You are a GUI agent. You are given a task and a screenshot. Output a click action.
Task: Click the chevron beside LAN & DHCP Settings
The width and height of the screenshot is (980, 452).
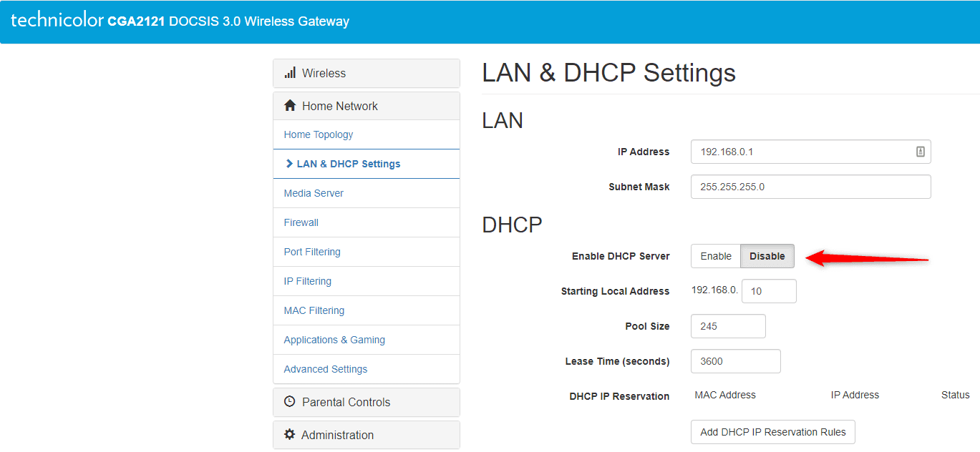pos(289,164)
